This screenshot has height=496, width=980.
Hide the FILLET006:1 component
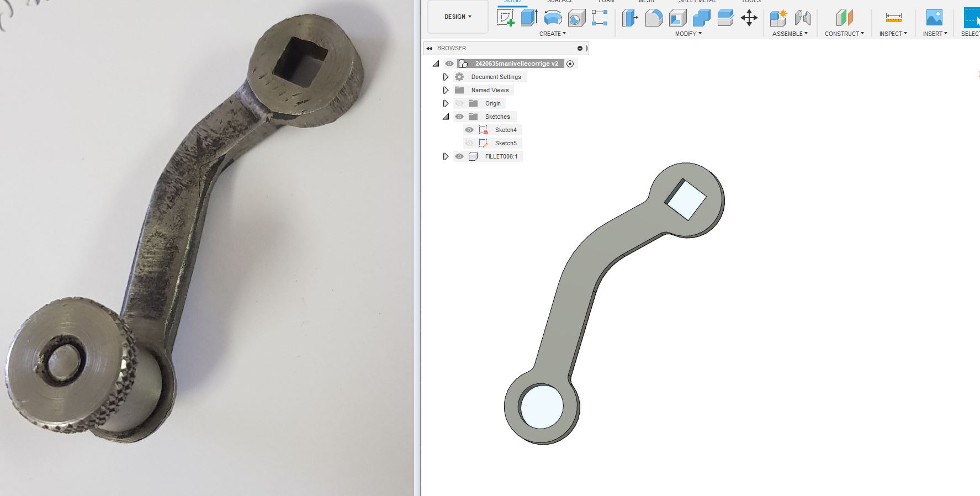[459, 156]
